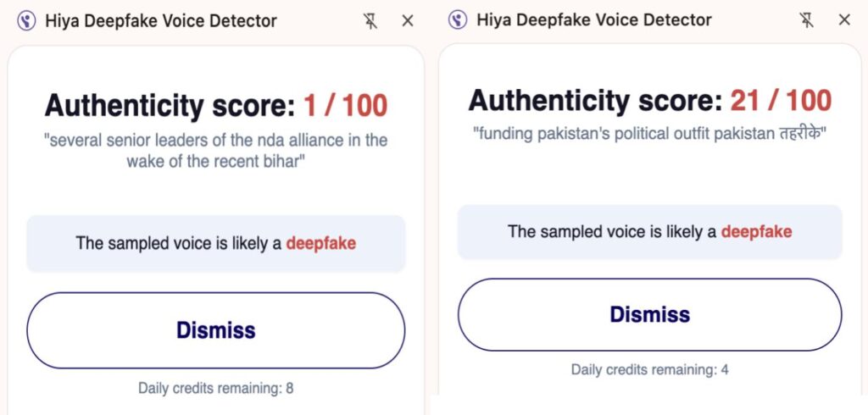Dismiss the result with 4 credits remaining
Image resolution: width=868 pixels, height=415 pixels.
649,315
